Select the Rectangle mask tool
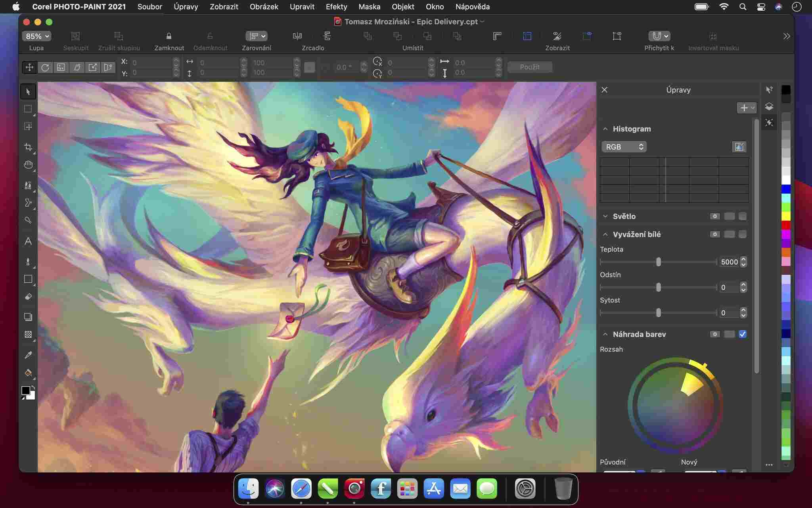The image size is (812, 508). [x=28, y=109]
